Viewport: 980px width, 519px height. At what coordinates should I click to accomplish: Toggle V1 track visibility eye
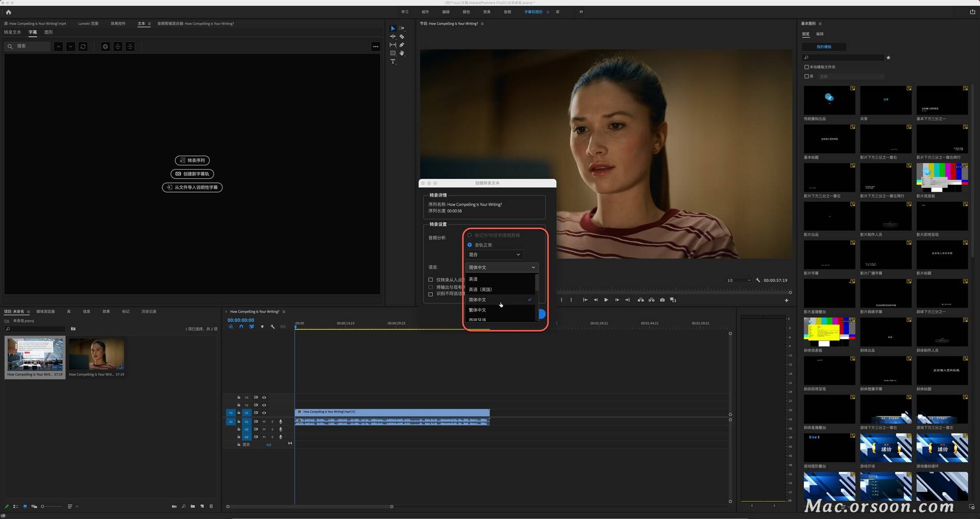click(264, 413)
